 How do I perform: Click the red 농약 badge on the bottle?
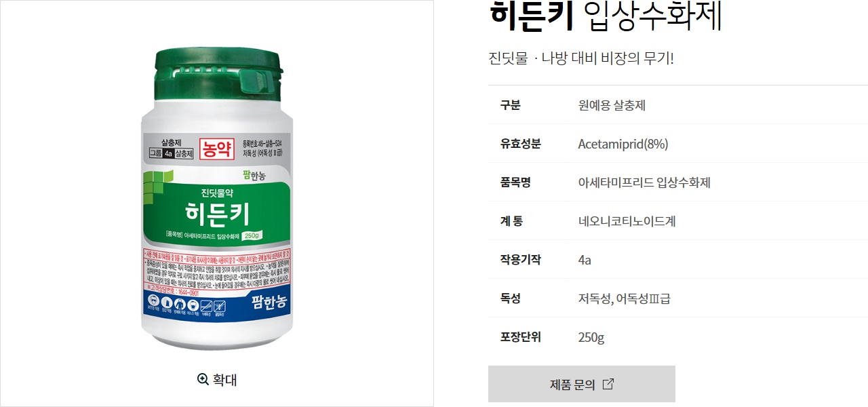[216, 149]
